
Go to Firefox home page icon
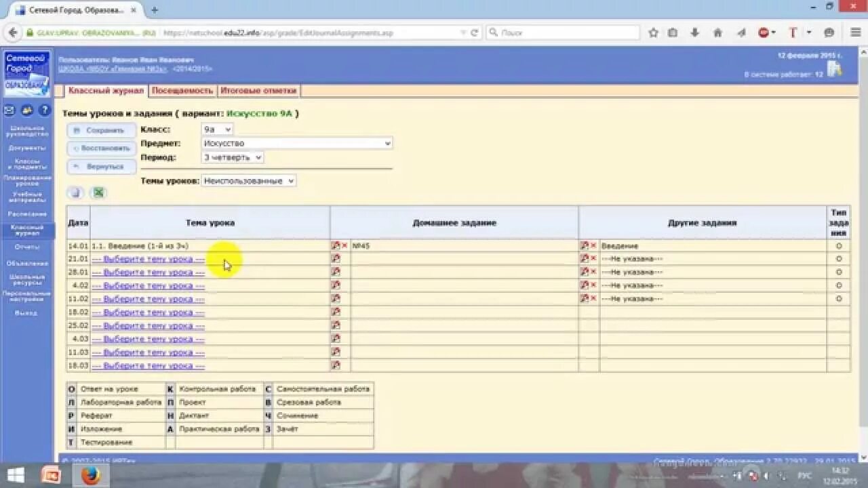click(x=717, y=33)
